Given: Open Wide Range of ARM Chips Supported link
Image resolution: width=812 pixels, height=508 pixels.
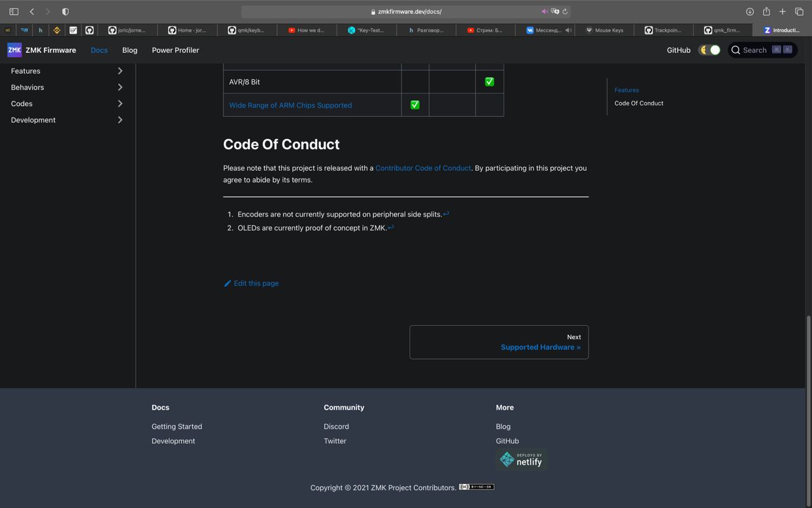Looking at the screenshot, I should point(291,105).
